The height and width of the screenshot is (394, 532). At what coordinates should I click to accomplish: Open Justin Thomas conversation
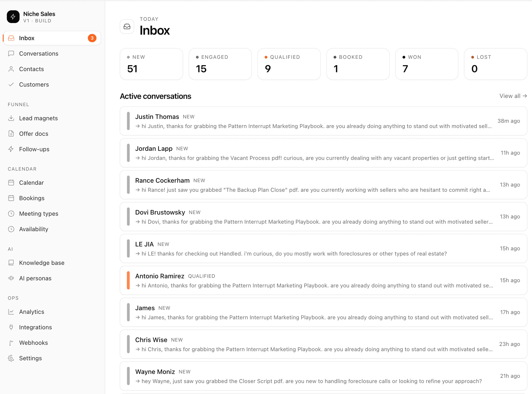[323, 121]
